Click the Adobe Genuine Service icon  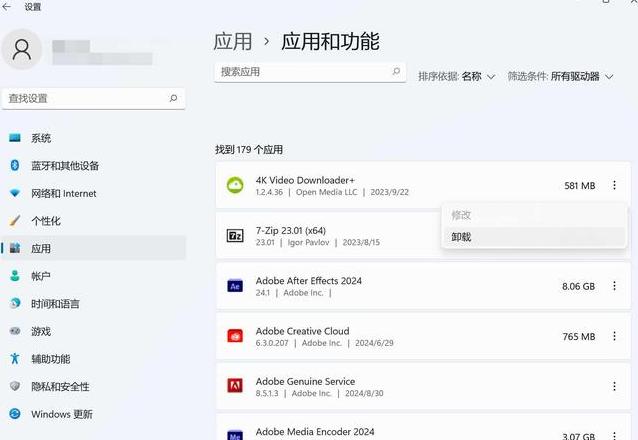[x=235, y=385]
